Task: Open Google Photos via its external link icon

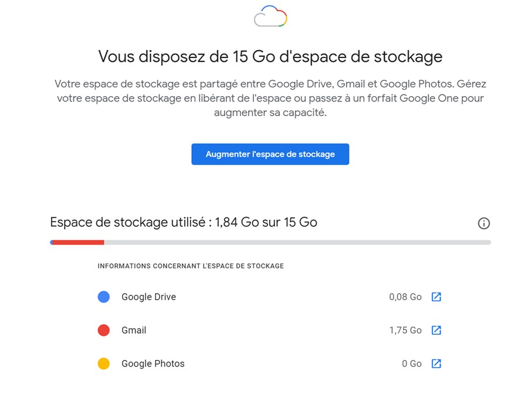Action: (x=436, y=363)
